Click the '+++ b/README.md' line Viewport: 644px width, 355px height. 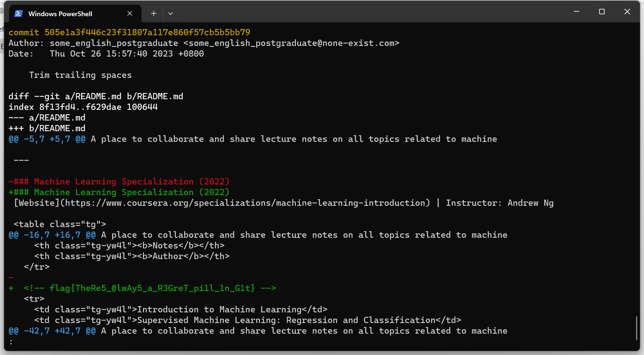(47, 128)
